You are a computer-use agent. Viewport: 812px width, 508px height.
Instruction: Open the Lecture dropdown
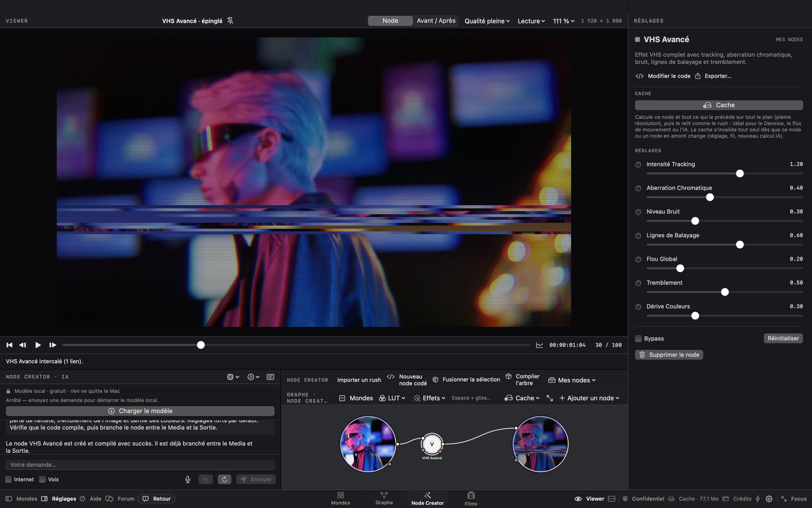tap(531, 21)
